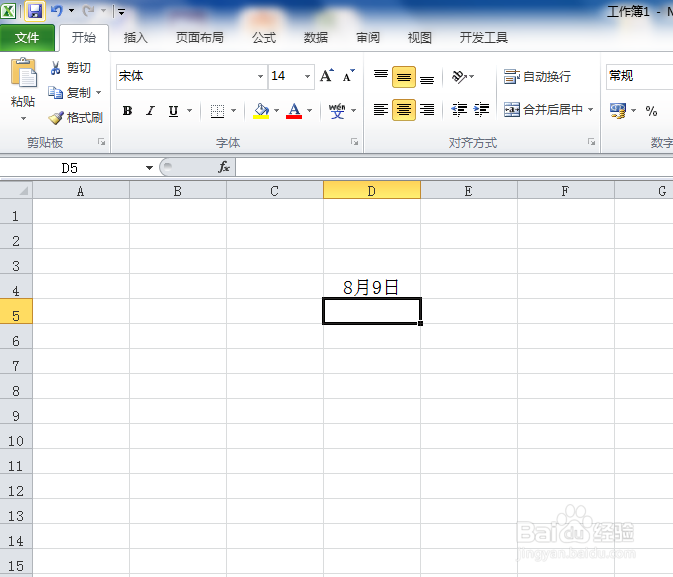The width and height of the screenshot is (673, 577).
Task: Toggle Bold formatting
Action: pos(127,111)
